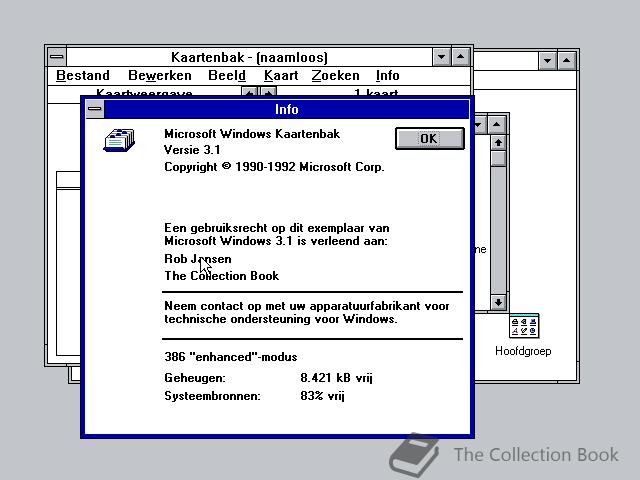Maximize the inner group window behind the dialog
The width and height of the screenshot is (640, 480).
tap(497, 124)
